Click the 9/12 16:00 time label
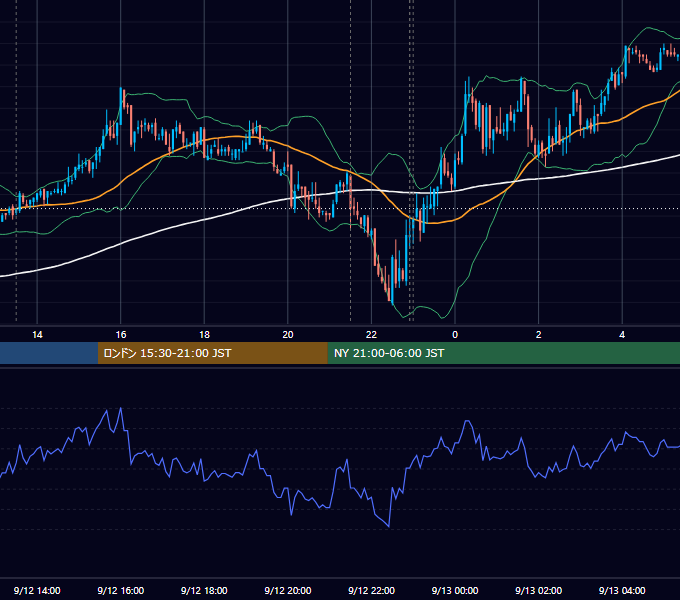Viewport: 680px width, 600px height. (121, 590)
